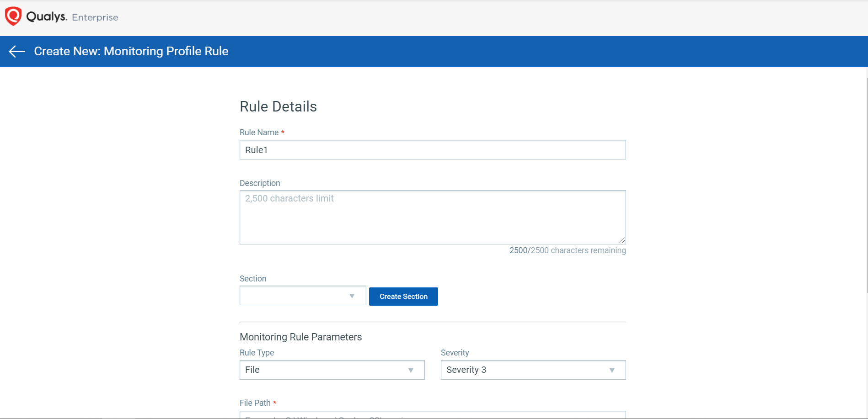Click inside the Description text area
Viewport: 868px width, 419px height.
(x=432, y=217)
